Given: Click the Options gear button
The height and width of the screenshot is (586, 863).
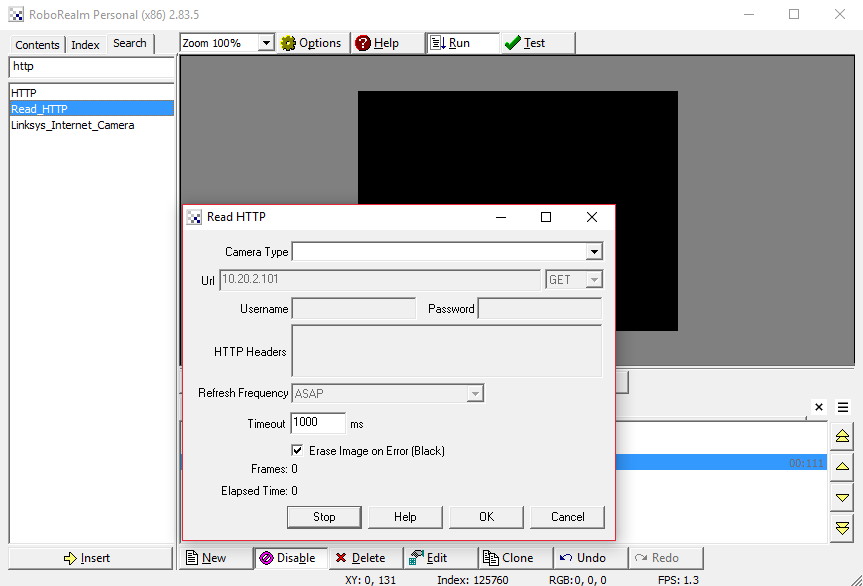Looking at the screenshot, I should 312,43.
